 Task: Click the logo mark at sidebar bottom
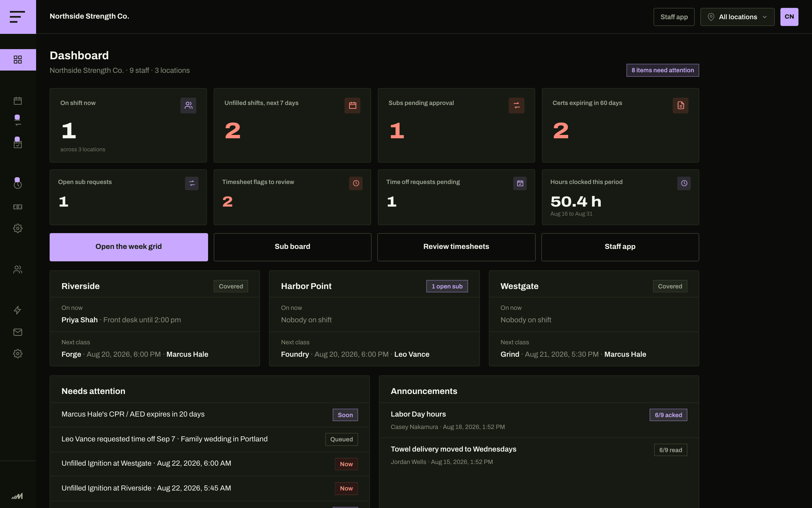[17, 496]
